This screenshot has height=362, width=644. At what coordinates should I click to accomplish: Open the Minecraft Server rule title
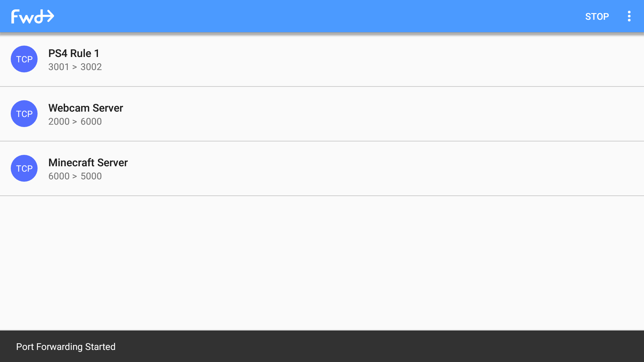pos(88,163)
